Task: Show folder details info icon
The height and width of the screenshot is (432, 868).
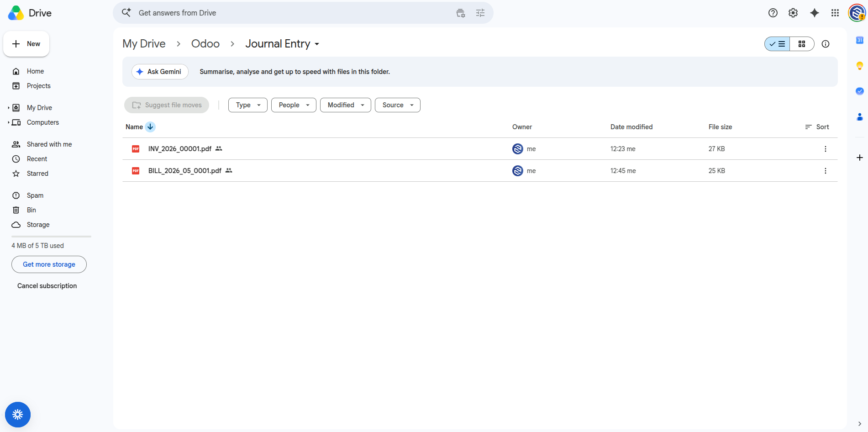Action: (x=826, y=44)
